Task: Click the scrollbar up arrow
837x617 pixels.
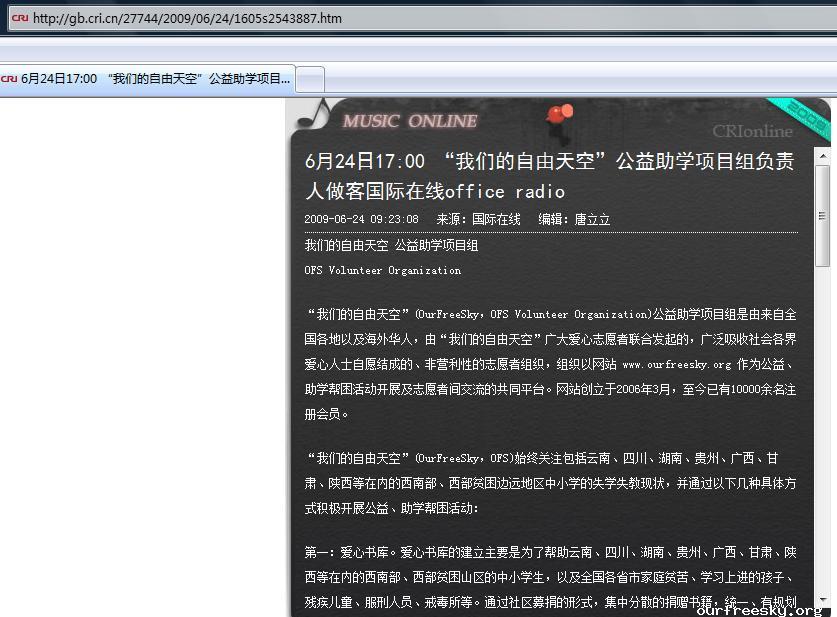Action: coord(823,157)
